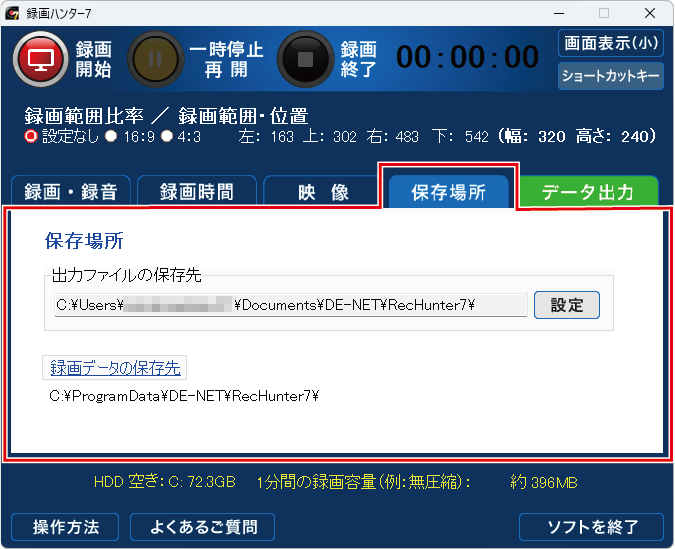Switch to the 映像 tab
675x549 pixels.
pyautogui.click(x=322, y=192)
